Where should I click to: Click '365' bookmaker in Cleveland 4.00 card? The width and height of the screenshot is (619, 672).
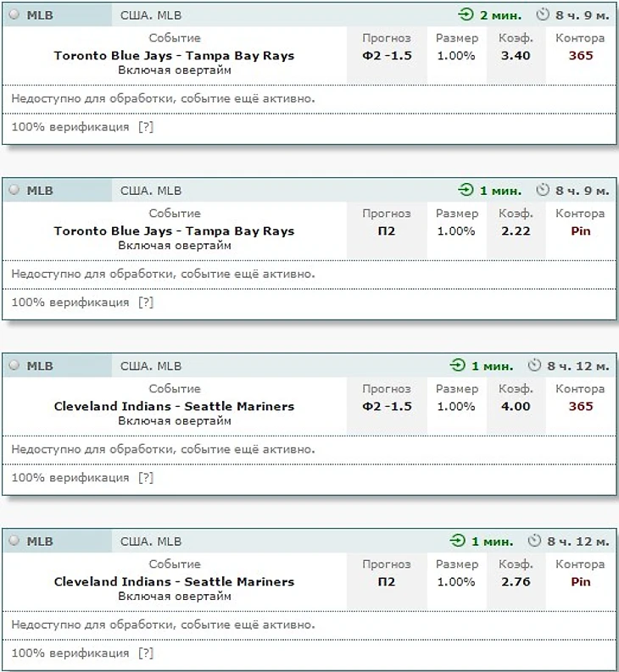pyautogui.click(x=580, y=407)
